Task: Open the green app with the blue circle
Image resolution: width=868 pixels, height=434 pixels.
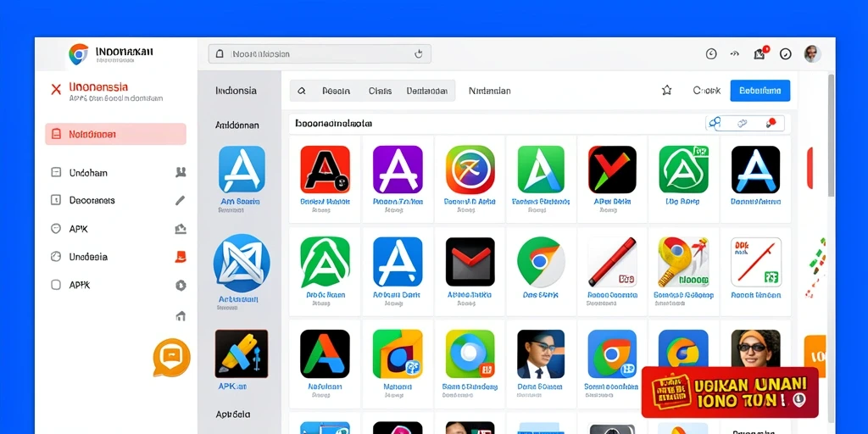Action: [470, 353]
